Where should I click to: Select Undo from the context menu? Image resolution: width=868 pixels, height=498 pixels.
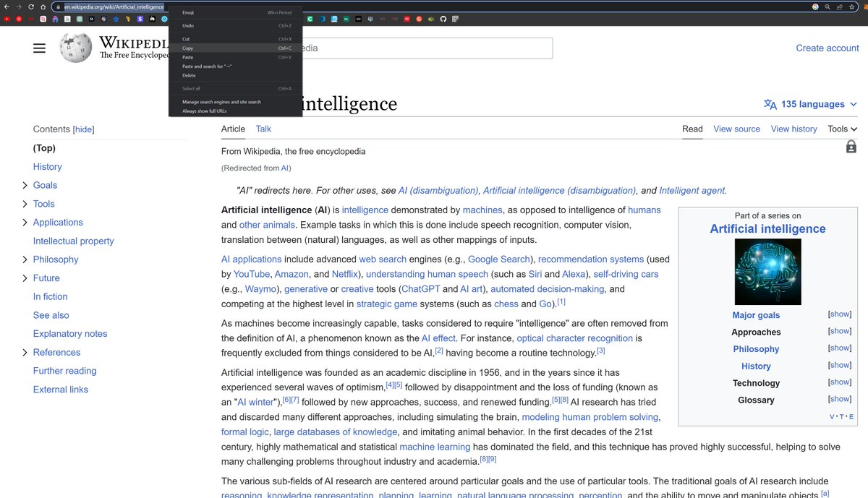pyautogui.click(x=235, y=25)
